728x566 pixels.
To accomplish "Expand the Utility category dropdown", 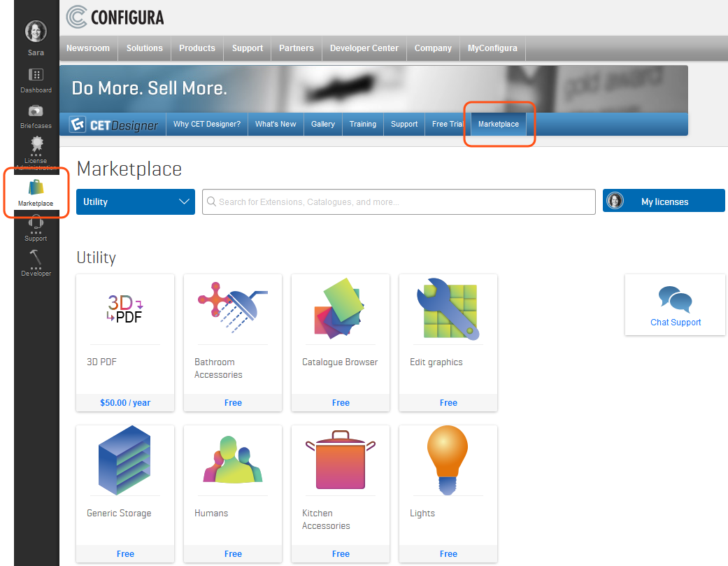I will pos(136,201).
